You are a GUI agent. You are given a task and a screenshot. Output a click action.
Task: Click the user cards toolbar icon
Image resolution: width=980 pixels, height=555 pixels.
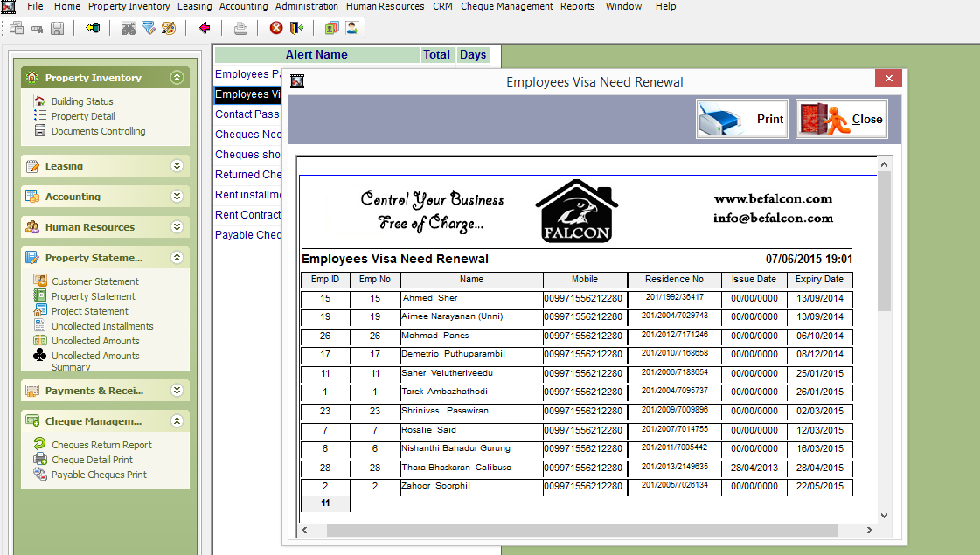coord(332,28)
